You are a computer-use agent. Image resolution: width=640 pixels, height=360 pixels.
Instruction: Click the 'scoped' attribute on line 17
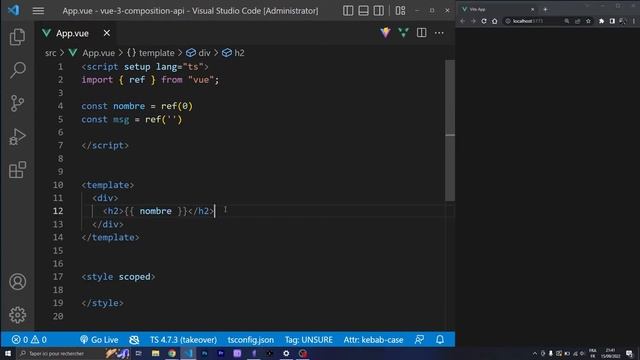(134, 277)
